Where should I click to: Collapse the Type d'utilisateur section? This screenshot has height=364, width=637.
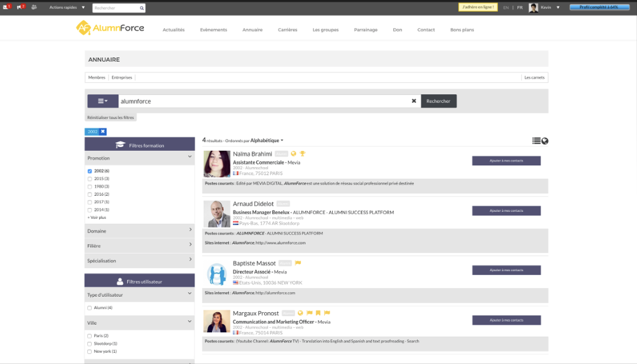pyautogui.click(x=140, y=295)
